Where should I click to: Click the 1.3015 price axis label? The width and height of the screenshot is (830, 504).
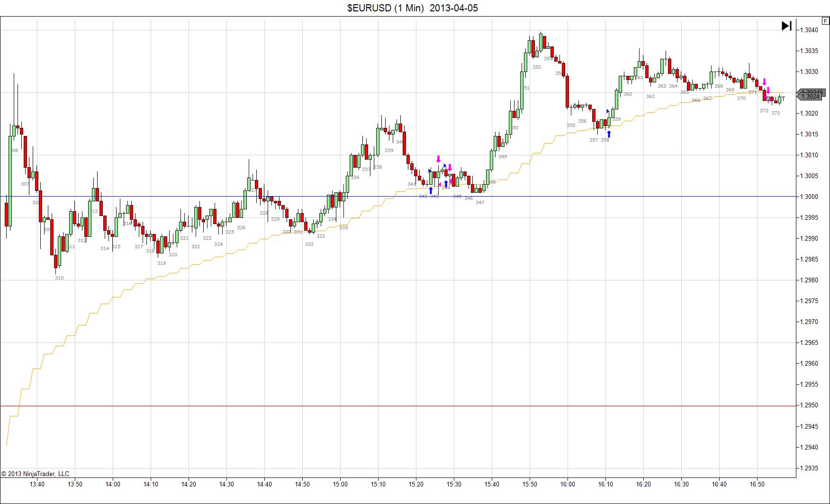tap(809, 134)
